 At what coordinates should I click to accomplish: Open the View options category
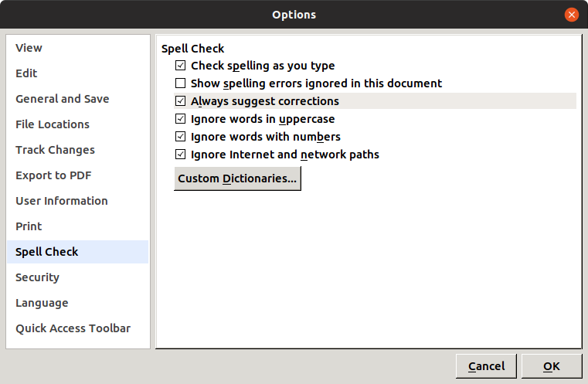[x=29, y=48]
